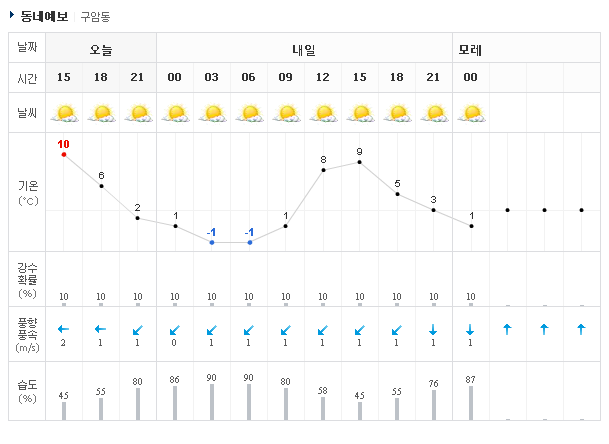The width and height of the screenshot is (609, 444).
Task: Click today's 15:00 partly cloudy weather icon
Action: point(64,113)
